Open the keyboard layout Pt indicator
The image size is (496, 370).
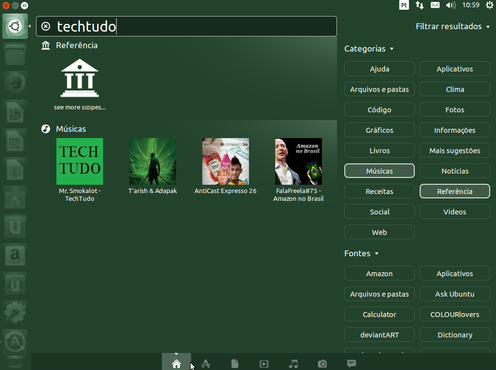click(404, 5)
